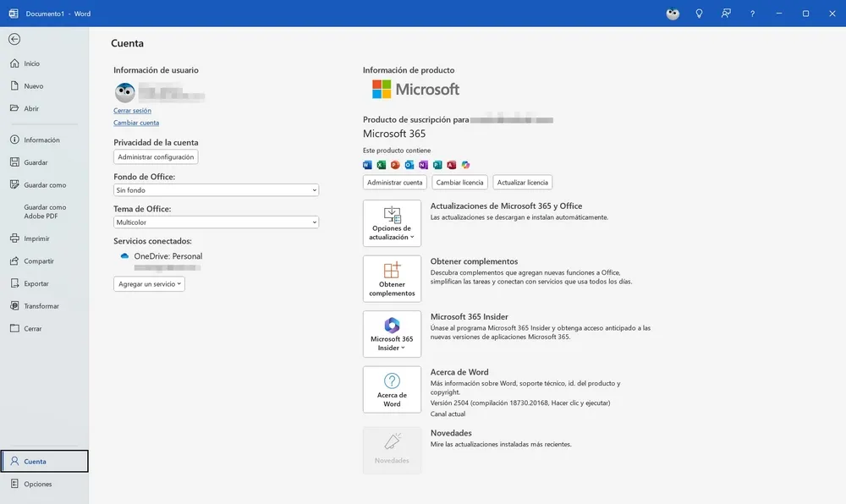
Task: Choose Guardar in the sidebar
Action: click(x=44, y=162)
